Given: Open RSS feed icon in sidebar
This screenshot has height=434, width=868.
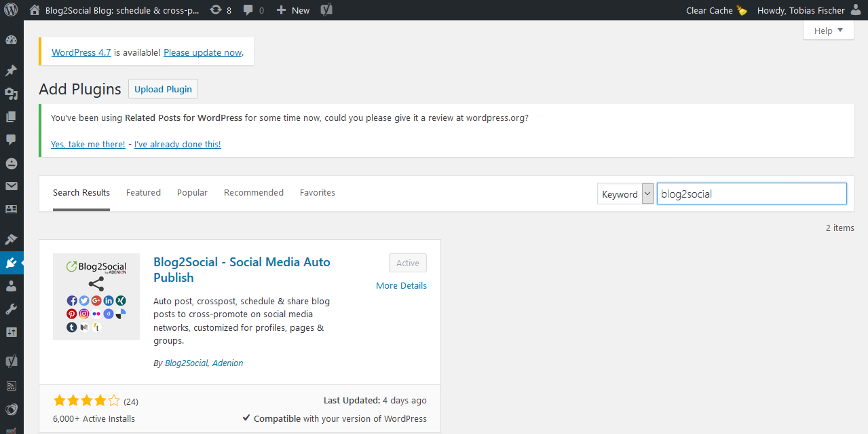Looking at the screenshot, I should 11,386.
